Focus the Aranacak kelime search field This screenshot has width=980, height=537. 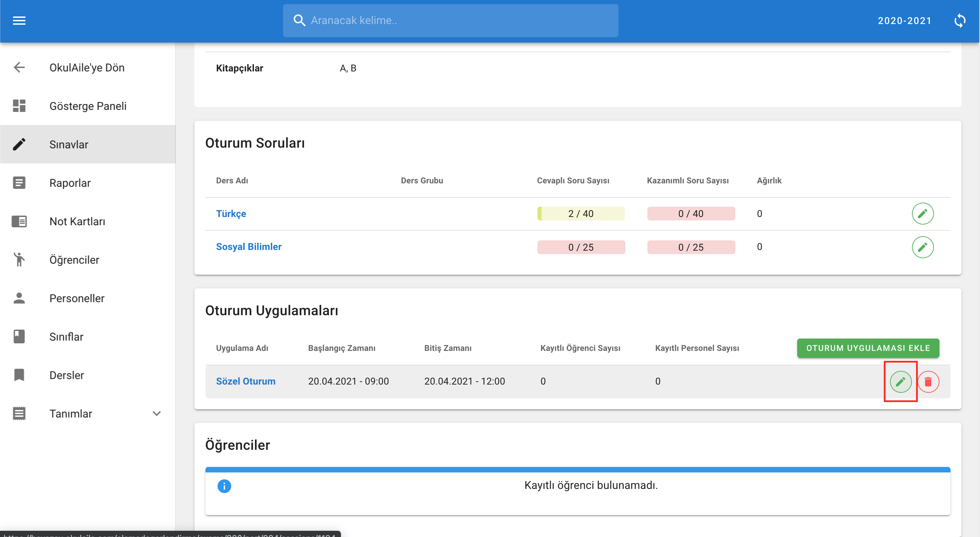[450, 21]
